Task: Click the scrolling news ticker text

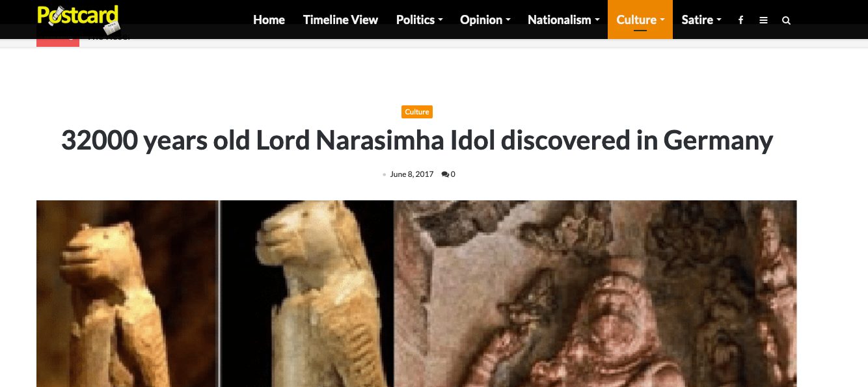Action: [x=109, y=38]
